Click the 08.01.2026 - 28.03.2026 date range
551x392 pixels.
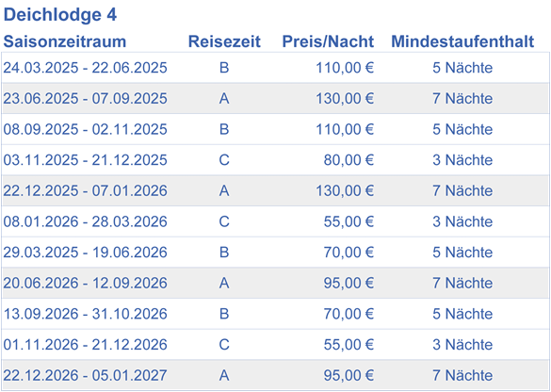coord(85,221)
